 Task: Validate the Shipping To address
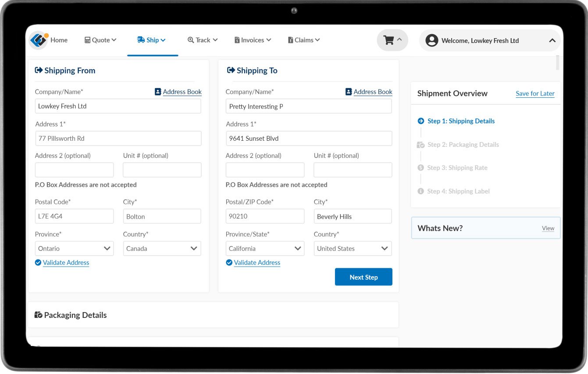click(x=257, y=263)
